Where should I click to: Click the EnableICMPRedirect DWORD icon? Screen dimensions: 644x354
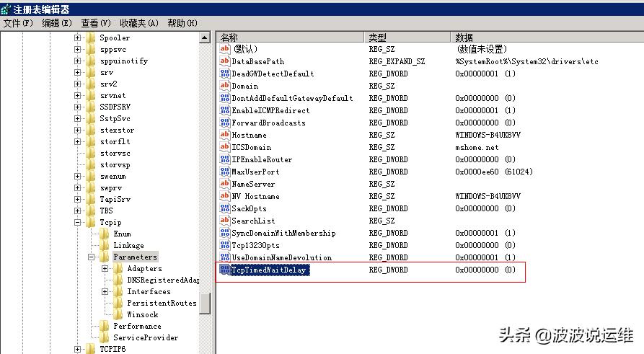(225, 110)
